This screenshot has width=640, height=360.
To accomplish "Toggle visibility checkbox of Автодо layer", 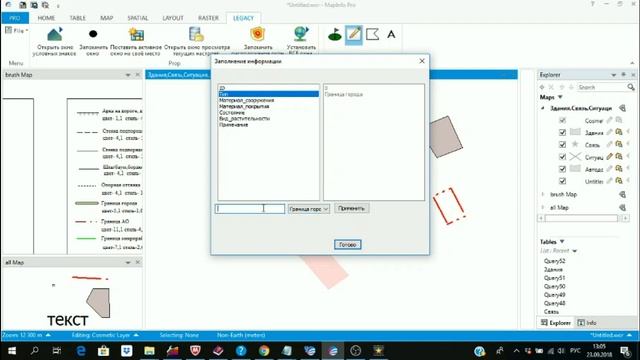I will [562, 169].
